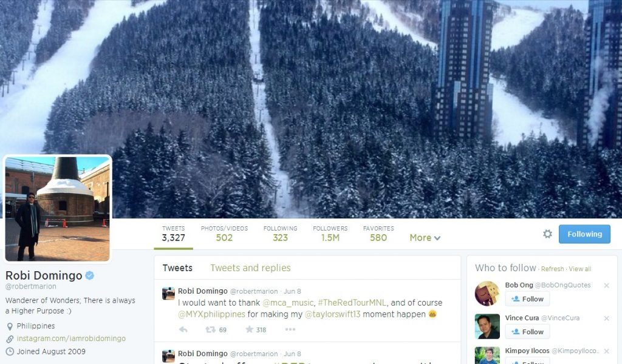Open the gear settings menu beside Following
Screen dimensions: 622x364
547,234
